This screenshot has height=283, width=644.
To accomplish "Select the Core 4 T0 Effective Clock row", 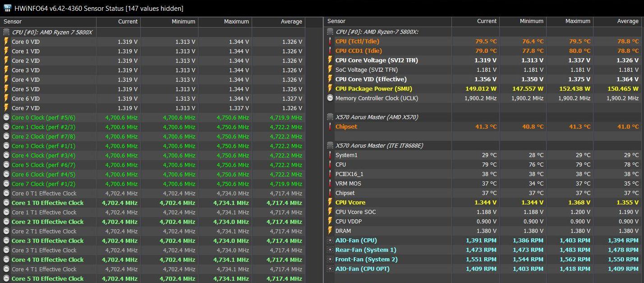I will [152, 260].
